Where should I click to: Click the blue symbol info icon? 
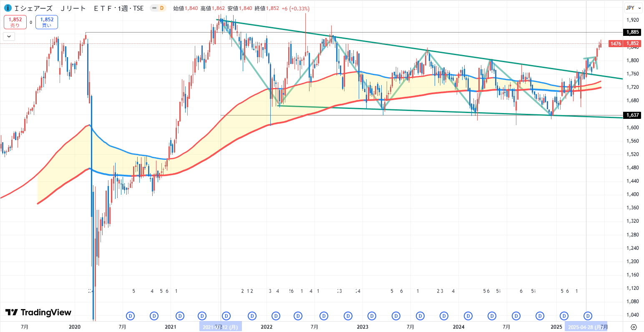pyautogui.click(x=8, y=8)
